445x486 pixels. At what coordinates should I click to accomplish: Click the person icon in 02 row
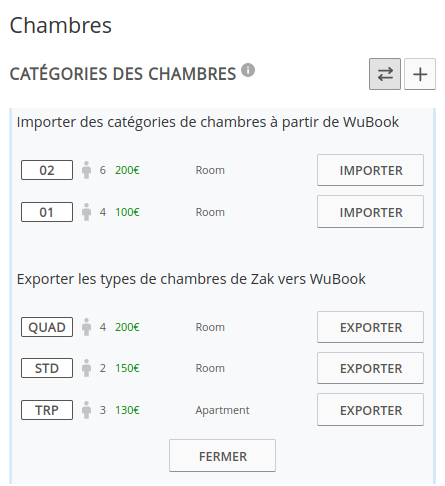coord(86,170)
